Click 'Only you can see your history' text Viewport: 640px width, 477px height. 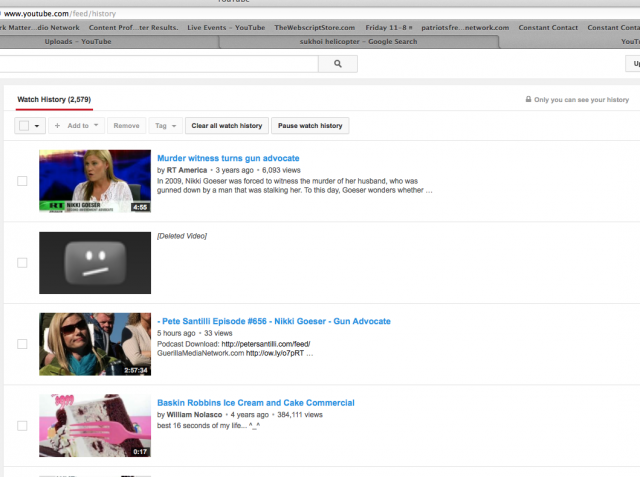(581, 100)
